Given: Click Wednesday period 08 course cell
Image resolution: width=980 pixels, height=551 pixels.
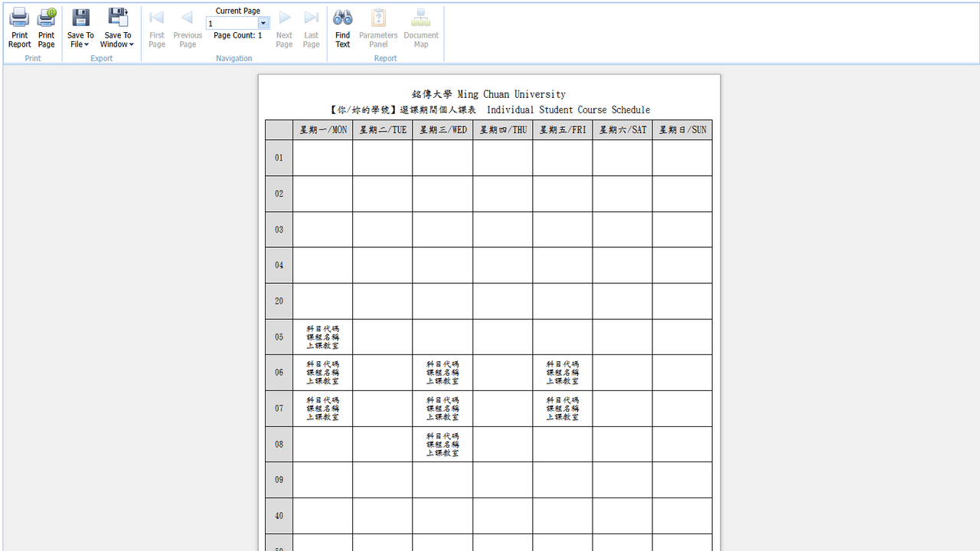Looking at the screenshot, I should pos(443,444).
